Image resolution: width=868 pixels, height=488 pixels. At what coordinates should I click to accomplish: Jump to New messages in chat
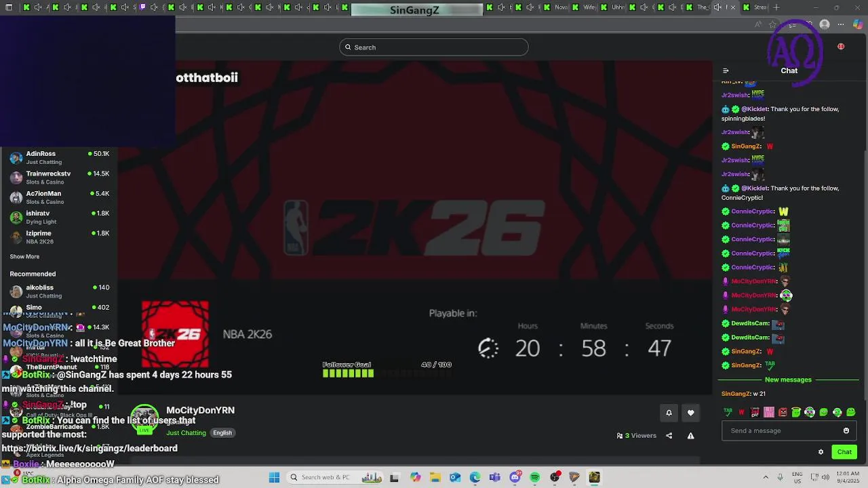[788, 380]
